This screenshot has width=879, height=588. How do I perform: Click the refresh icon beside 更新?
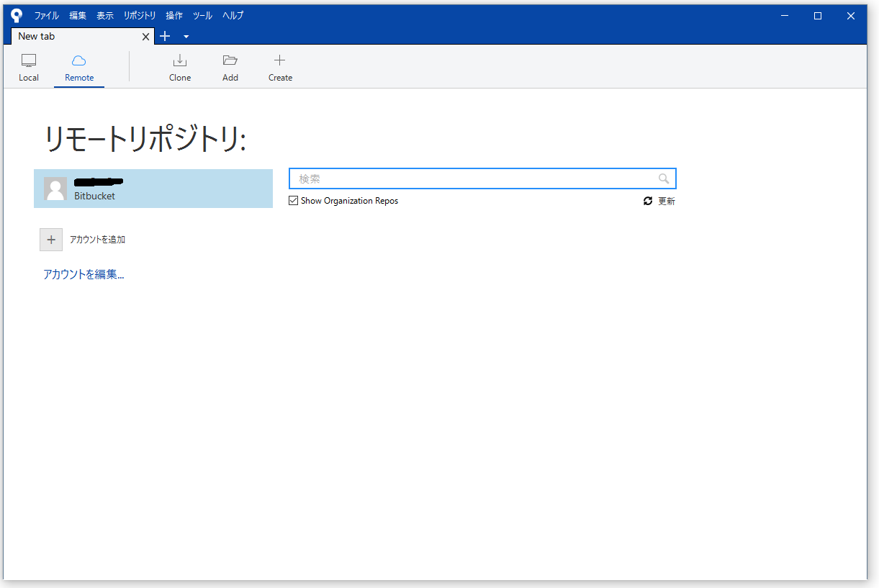tap(647, 201)
